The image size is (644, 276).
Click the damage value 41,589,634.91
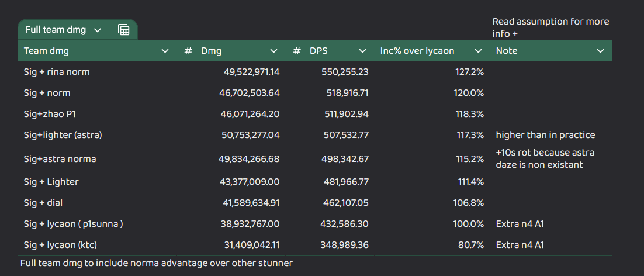click(x=251, y=202)
